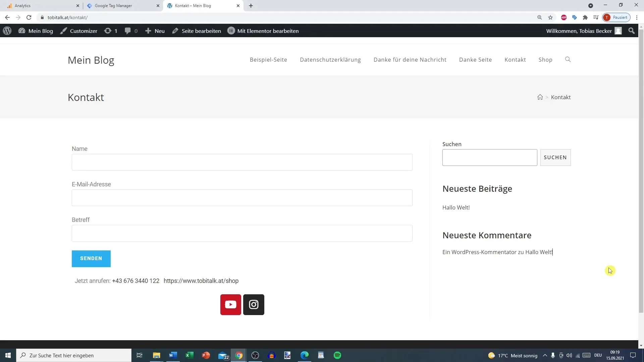This screenshot has width=644, height=362.
Task: Click the Windows taskbar search box
Action: click(74, 355)
